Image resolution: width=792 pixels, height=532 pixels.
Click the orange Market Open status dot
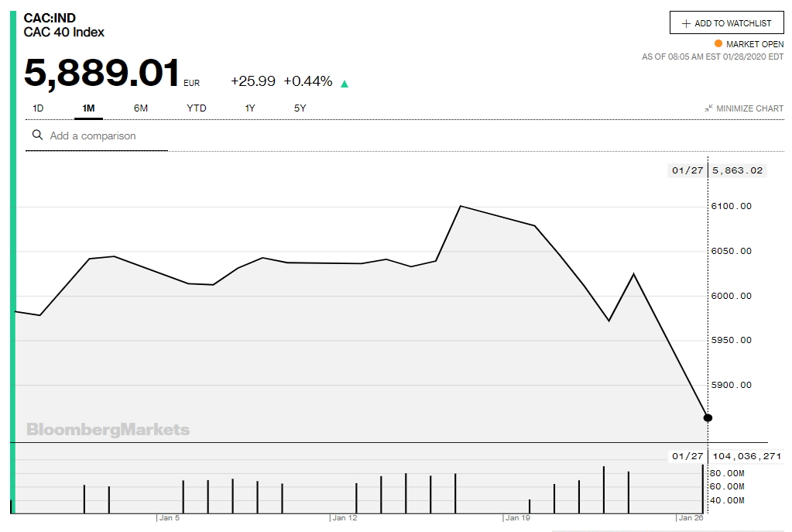pos(718,44)
